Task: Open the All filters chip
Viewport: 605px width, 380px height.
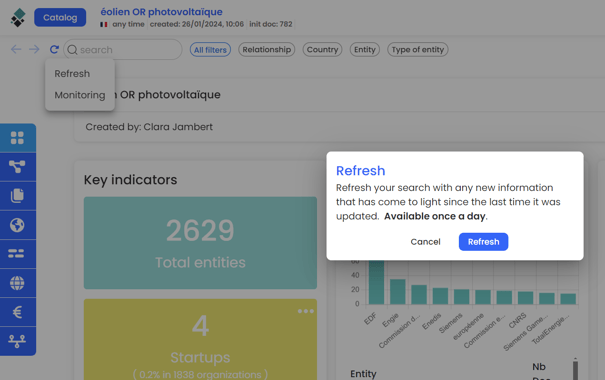Action: click(210, 50)
